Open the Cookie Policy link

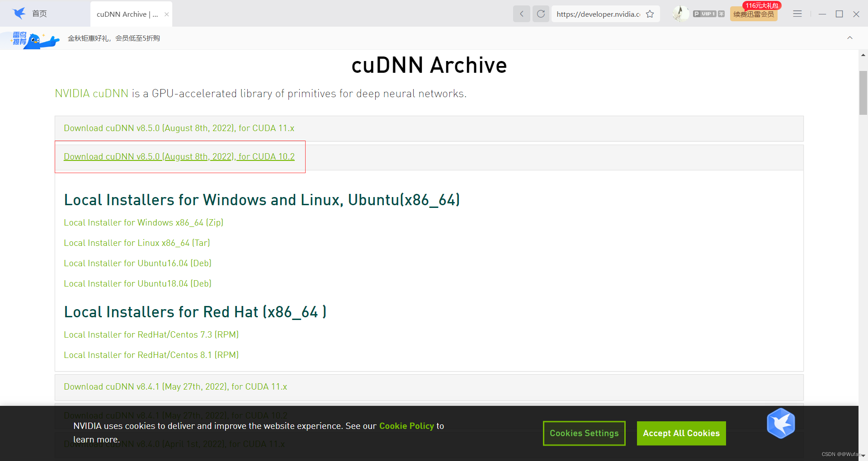[406, 426]
